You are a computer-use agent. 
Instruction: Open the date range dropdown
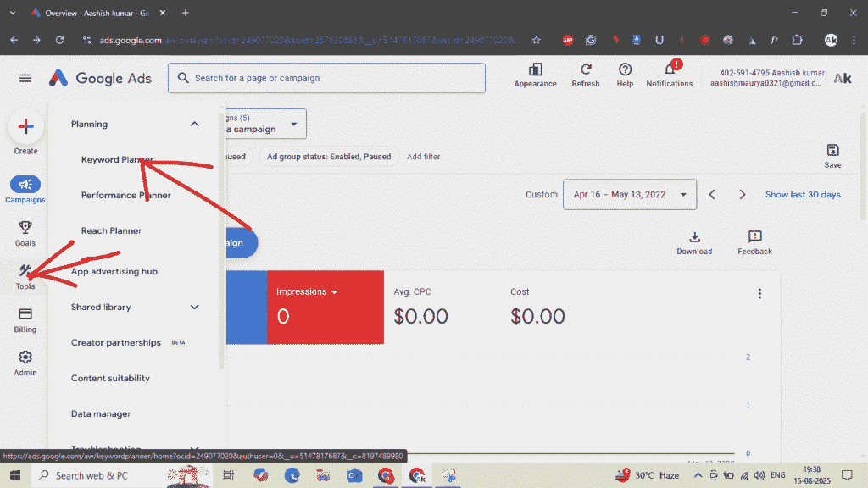tap(630, 195)
